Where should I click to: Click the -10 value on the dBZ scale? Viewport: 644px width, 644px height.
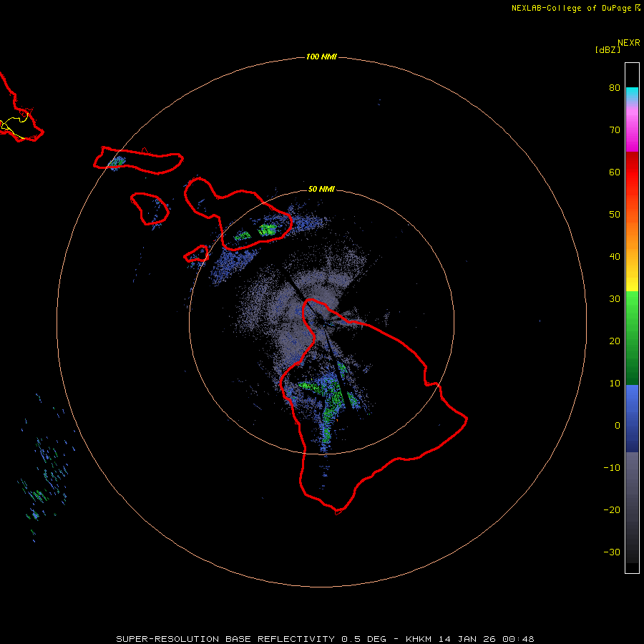click(x=612, y=468)
